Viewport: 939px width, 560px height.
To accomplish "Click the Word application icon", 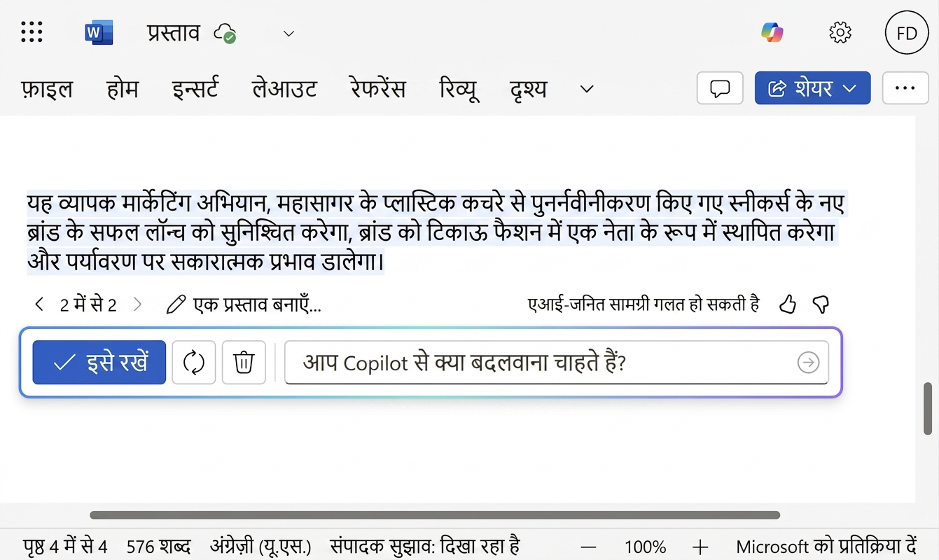I will point(99,33).
